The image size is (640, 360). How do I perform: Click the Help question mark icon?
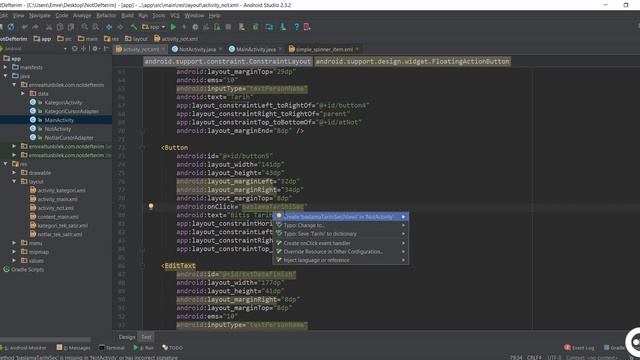click(x=296, y=27)
